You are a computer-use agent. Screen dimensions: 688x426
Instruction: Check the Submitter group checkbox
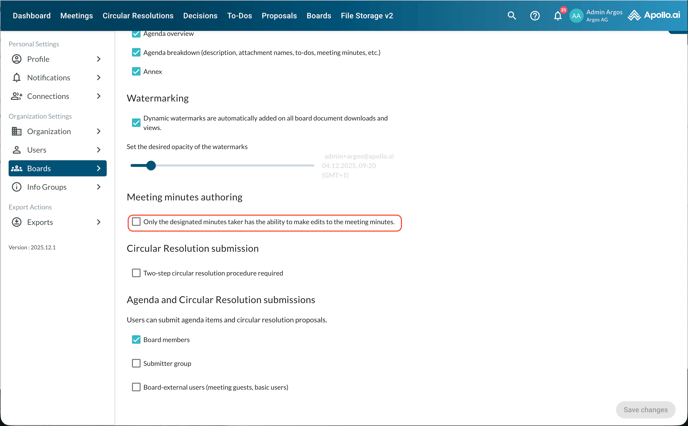click(136, 364)
